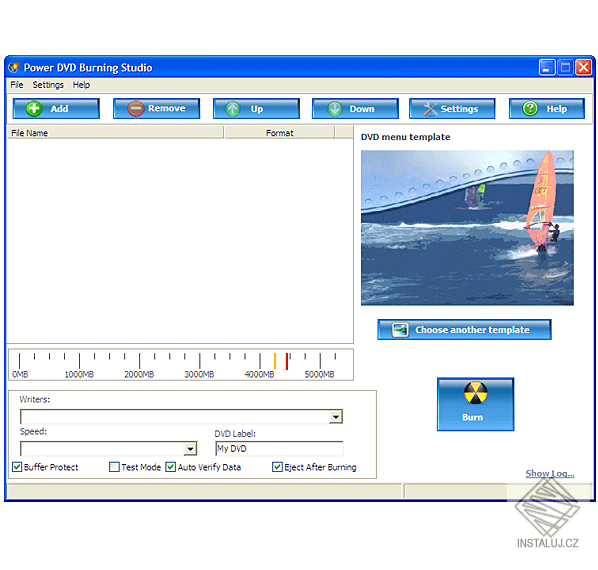The width and height of the screenshot is (598, 570).
Task: Open Settings via the wrench icon
Action: click(x=430, y=109)
